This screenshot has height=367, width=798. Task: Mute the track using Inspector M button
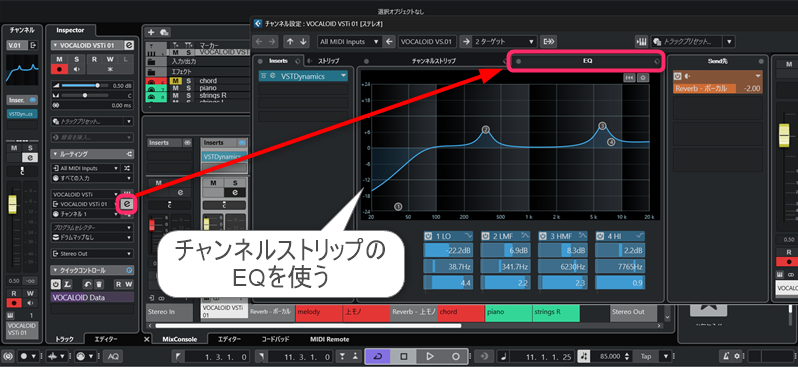(60, 59)
